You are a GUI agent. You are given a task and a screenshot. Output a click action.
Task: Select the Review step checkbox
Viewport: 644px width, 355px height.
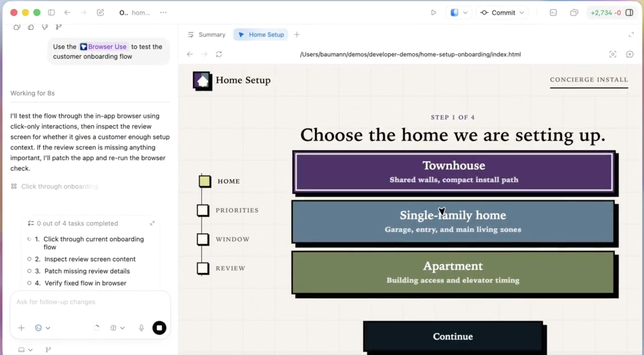tap(203, 268)
